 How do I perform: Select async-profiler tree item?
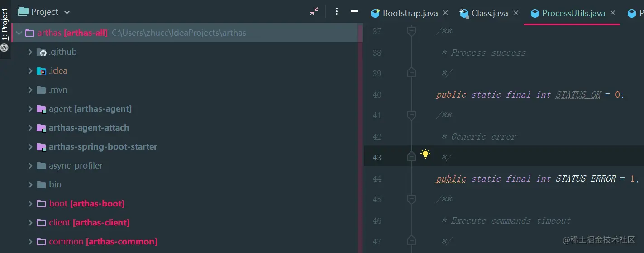tap(76, 166)
